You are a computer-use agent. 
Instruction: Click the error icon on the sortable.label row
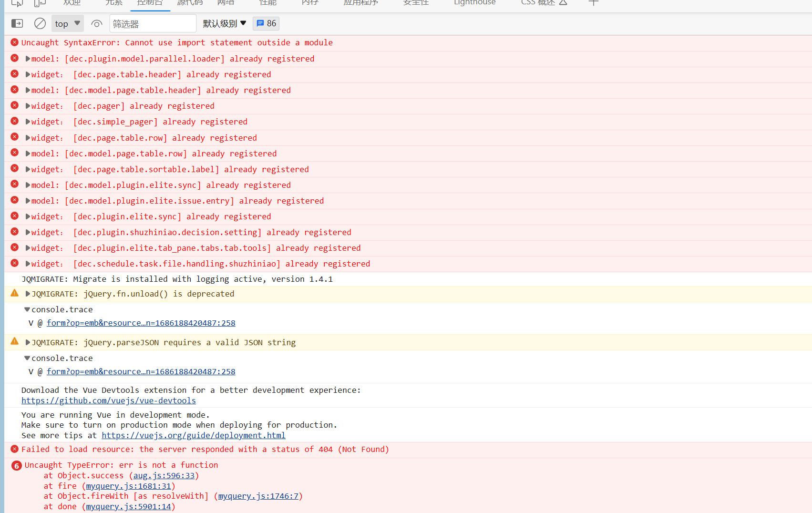tap(15, 168)
